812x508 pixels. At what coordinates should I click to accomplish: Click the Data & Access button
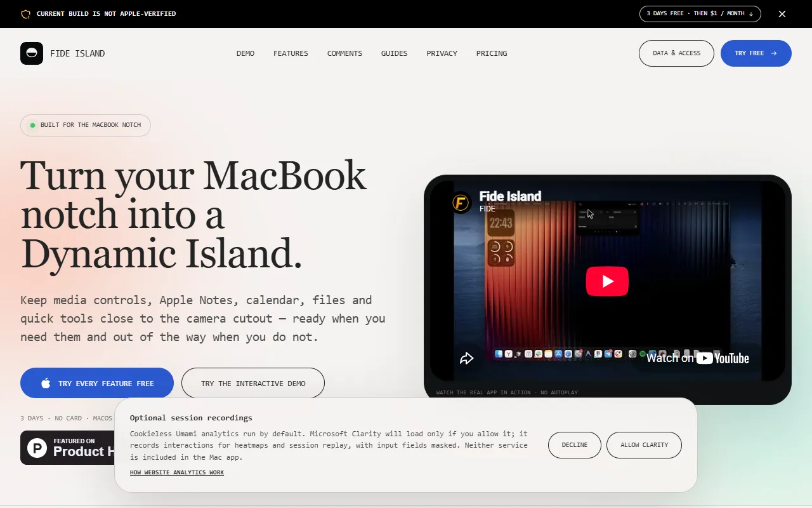676,53
